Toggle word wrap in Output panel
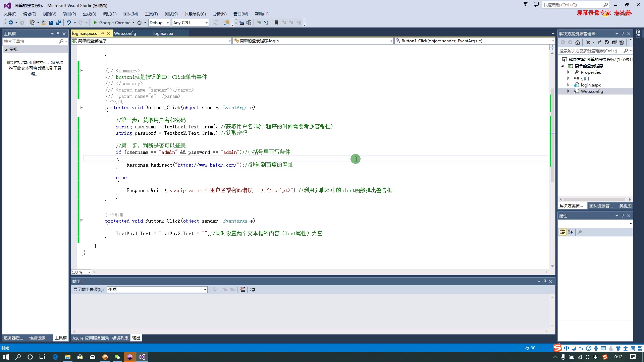The image size is (644, 362). pos(253,290)
